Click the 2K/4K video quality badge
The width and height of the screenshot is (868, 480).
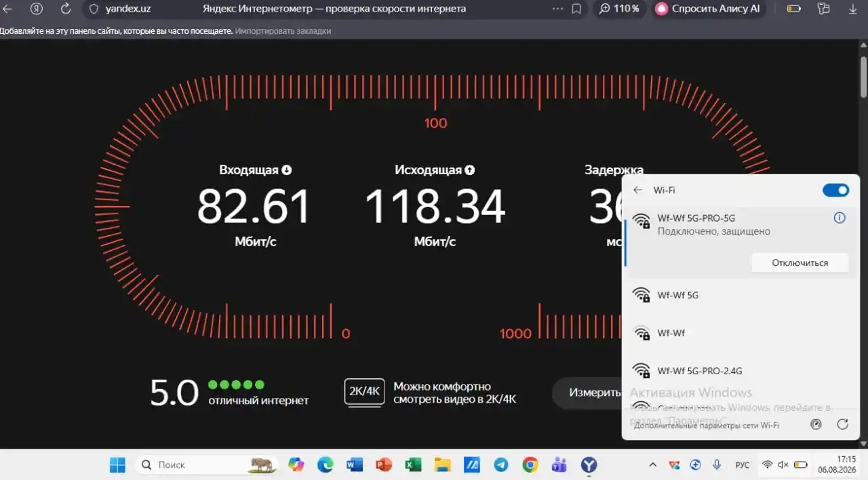pos(364,392)
